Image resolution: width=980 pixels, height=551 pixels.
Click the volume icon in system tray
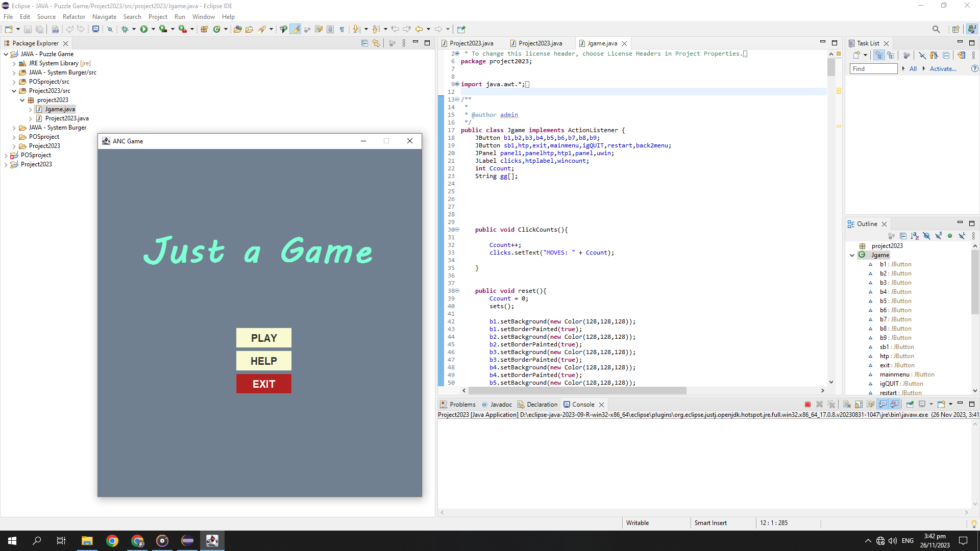[893, 541]
